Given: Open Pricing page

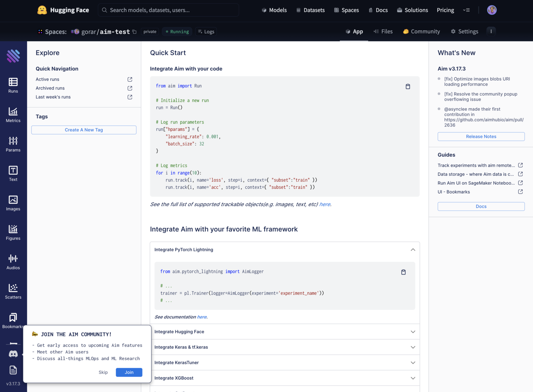Looking at the screenshot, I should point(445,10).
